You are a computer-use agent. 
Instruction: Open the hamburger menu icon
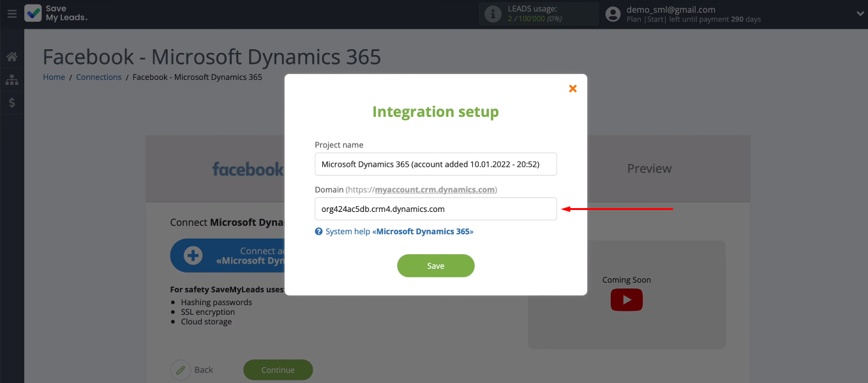pyautogui.click(x=12, y=13)
